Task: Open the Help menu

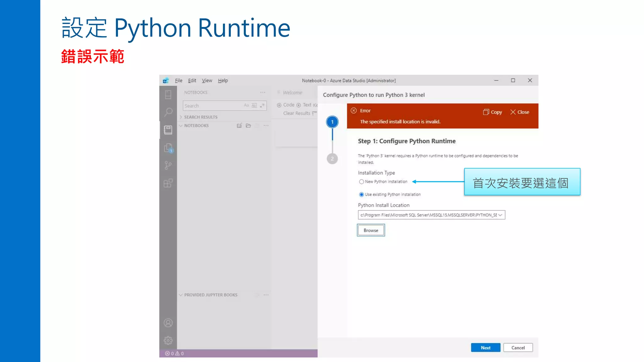Action: [x=223, y=80]
